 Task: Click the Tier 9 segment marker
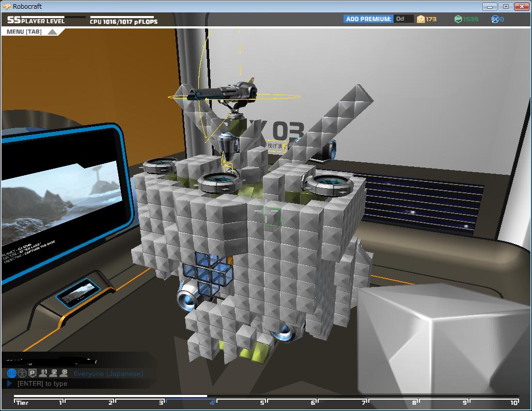(465, 403)
